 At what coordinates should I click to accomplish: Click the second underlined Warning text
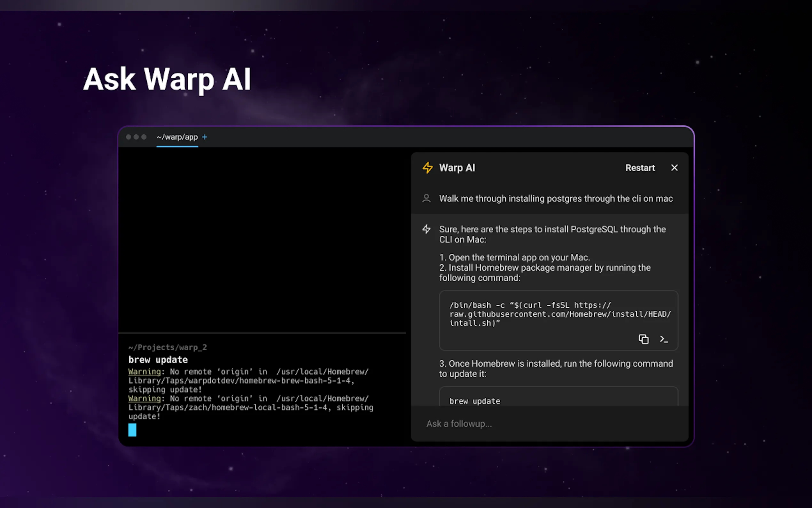tap(144, 399)
